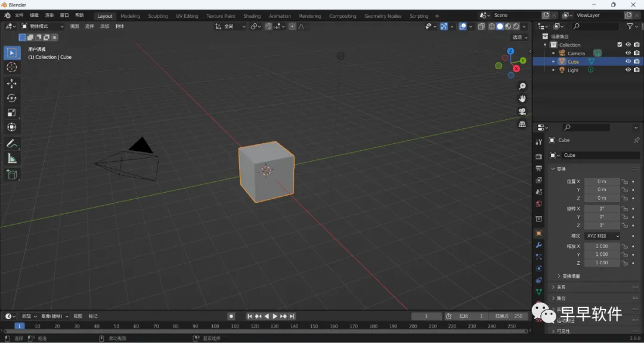644x343 pixels.
Task: Open the Object Constraints properties tab
Action: tap(539, 280)
